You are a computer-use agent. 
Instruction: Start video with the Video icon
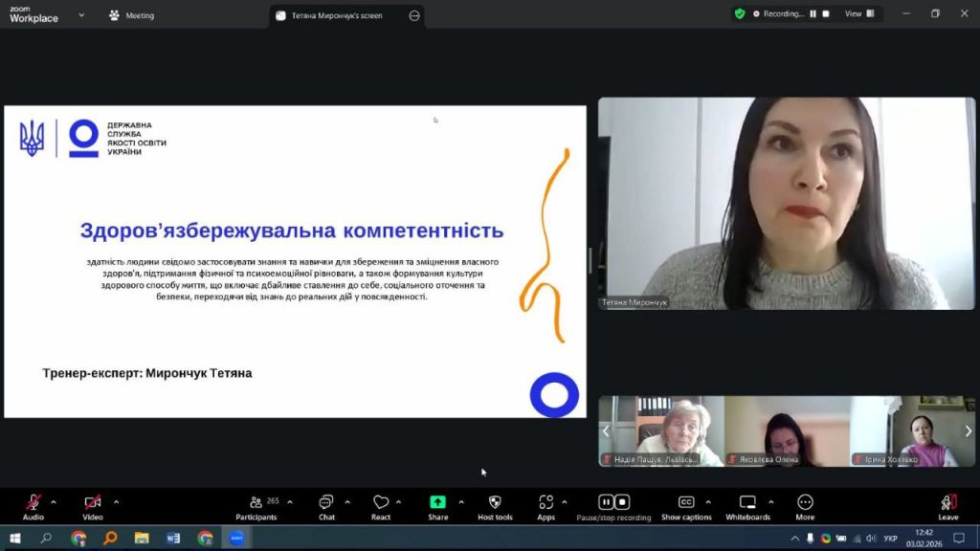(92, 502)
